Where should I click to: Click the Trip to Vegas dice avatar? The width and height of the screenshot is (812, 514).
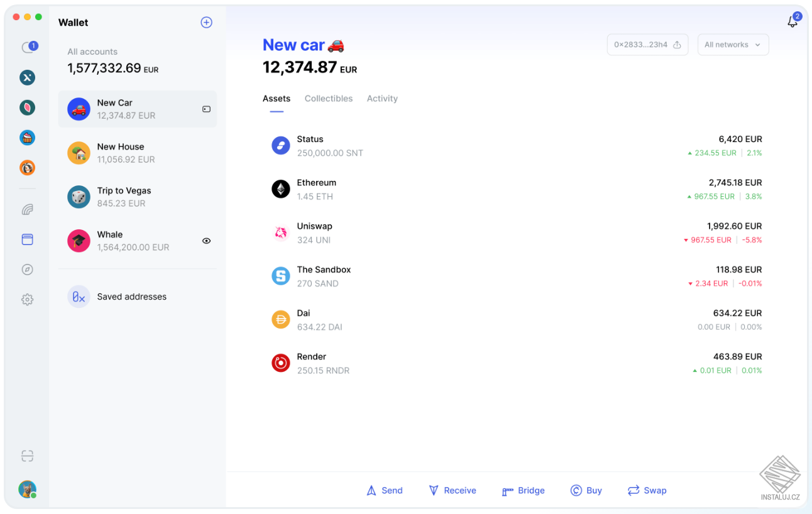coord(79,197)
